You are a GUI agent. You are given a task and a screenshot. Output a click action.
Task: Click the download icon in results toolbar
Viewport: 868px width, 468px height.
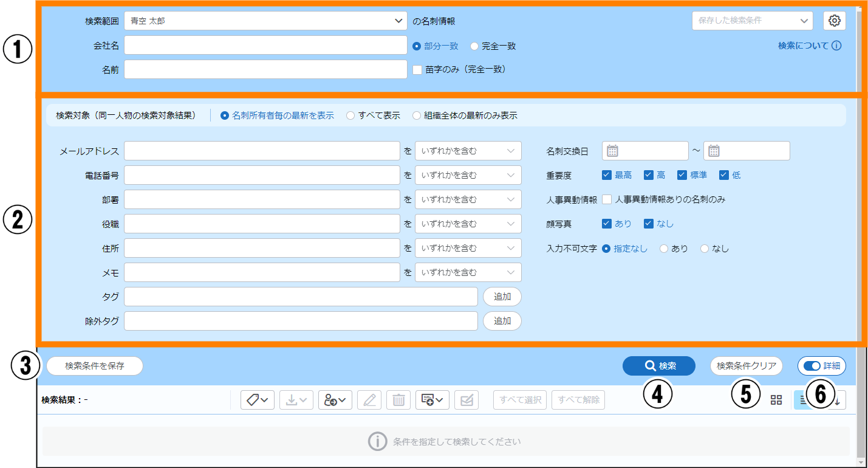pyautogui.click(x=296, y=400)
